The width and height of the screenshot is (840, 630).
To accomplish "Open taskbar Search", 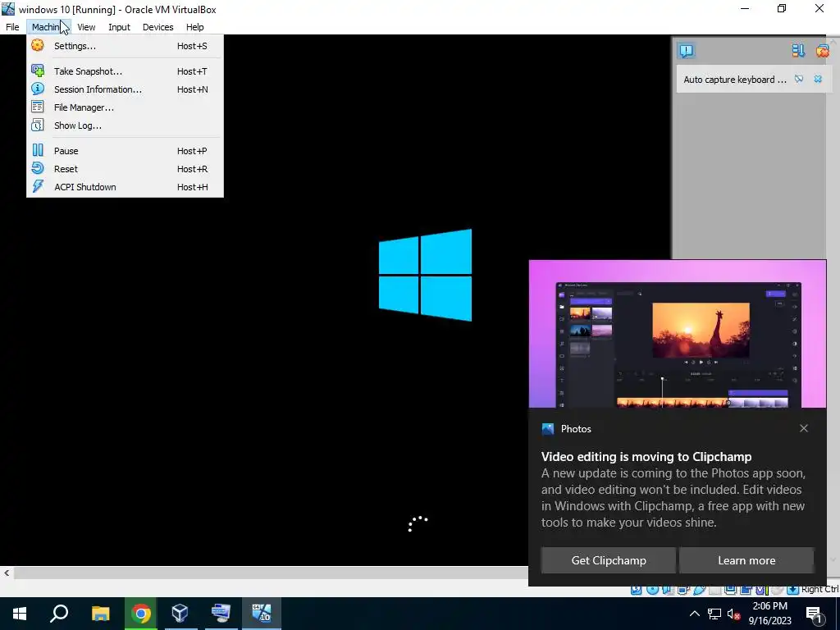I will [59, 614].
